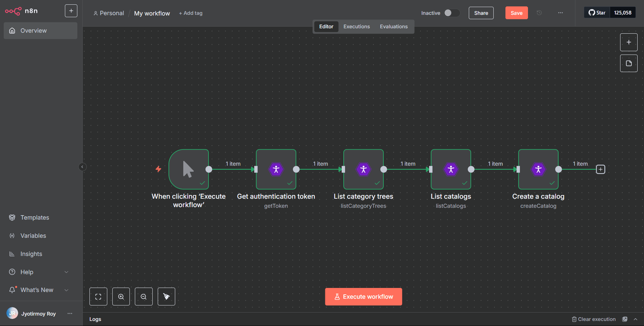Open the sticky note icon on canvas toolbar
Image resolution: width=644 pixels, height=326 pixels.
coord(629,63)
